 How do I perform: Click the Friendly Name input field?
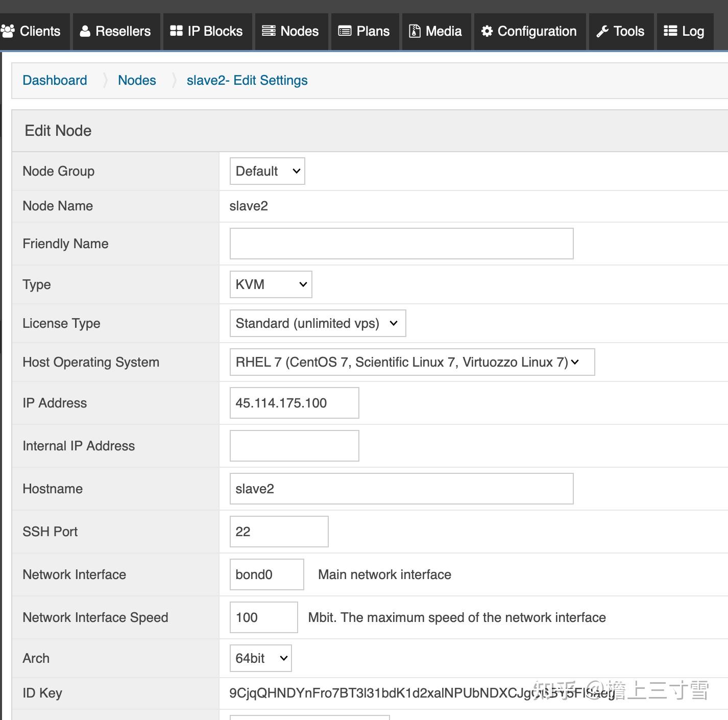[x=401, y=244]
